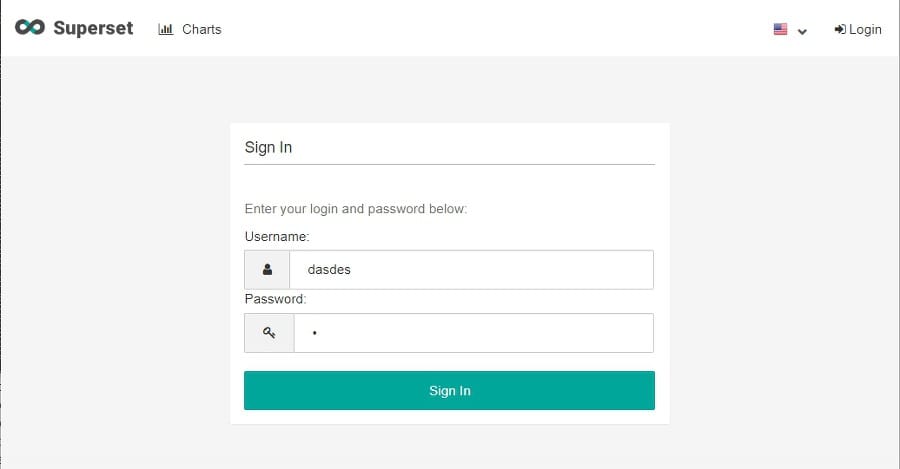This screenshot has width=900, height=469.
Task: Click the Username label text
Action: click(x=277, y=236)
